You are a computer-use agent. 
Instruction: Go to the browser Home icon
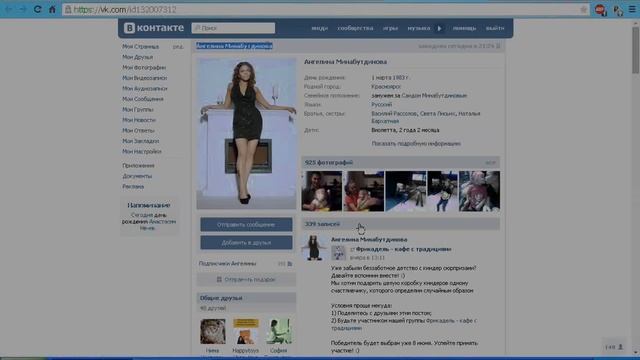point(52,9)
